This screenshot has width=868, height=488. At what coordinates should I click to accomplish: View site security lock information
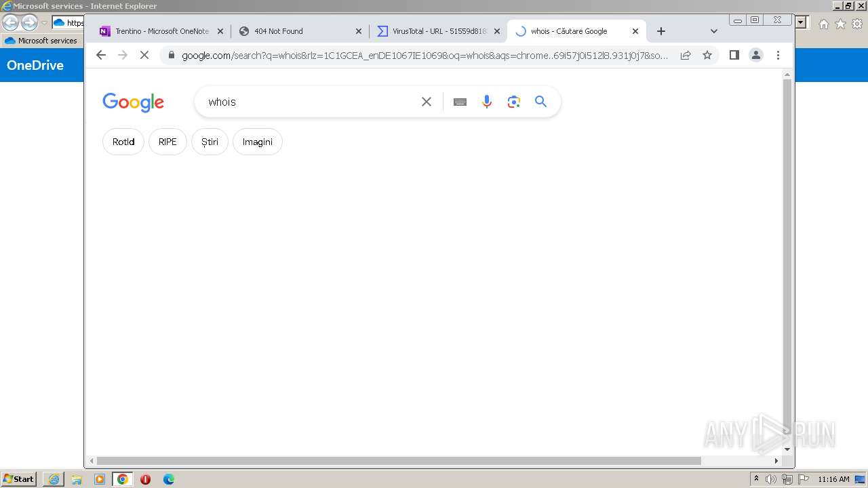click(x=171, y=55)
